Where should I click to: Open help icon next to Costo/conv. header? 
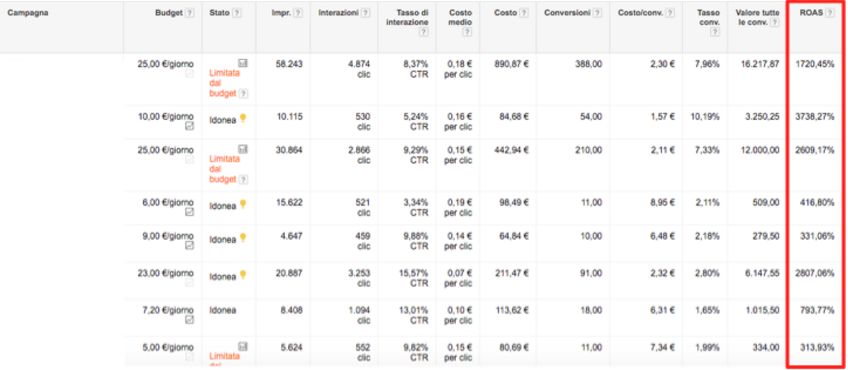(x=670, y=13)
